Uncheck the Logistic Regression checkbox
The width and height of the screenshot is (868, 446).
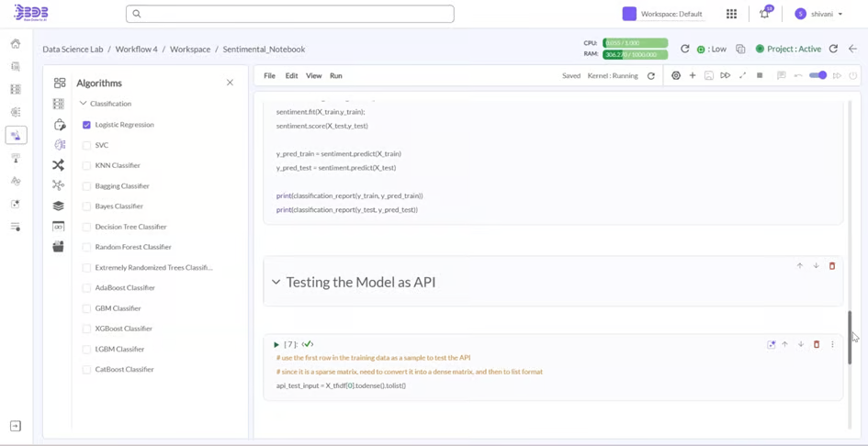86,125
